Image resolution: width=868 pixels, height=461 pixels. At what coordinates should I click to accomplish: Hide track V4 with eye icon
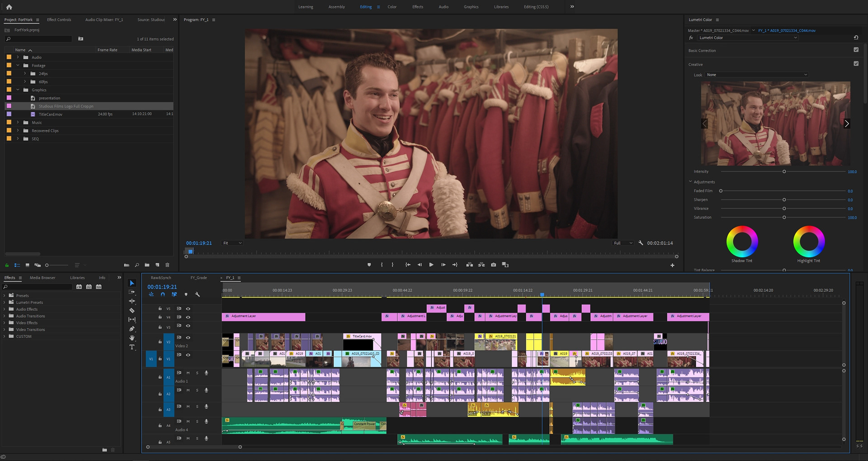[188, 317]
